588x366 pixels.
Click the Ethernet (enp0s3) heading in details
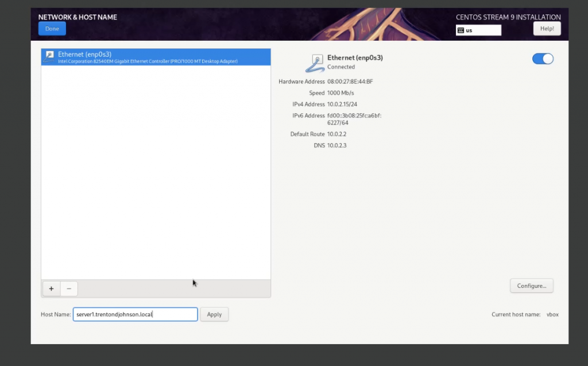pos(355,57)
